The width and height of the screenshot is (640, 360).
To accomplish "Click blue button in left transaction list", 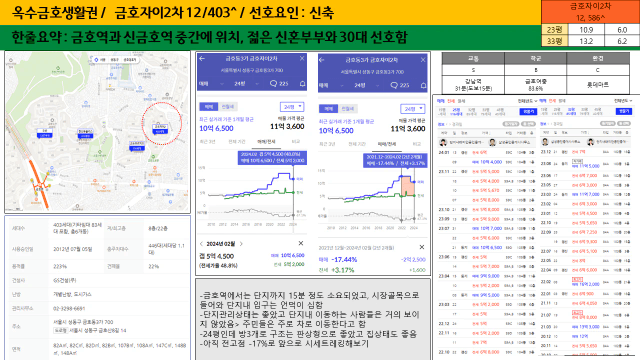I will tap(528, 111).
